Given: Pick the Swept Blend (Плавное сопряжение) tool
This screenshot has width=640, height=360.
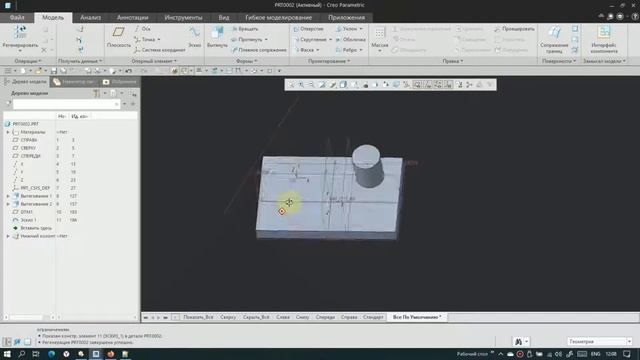Looking at the screenshot, I should 259,50.
